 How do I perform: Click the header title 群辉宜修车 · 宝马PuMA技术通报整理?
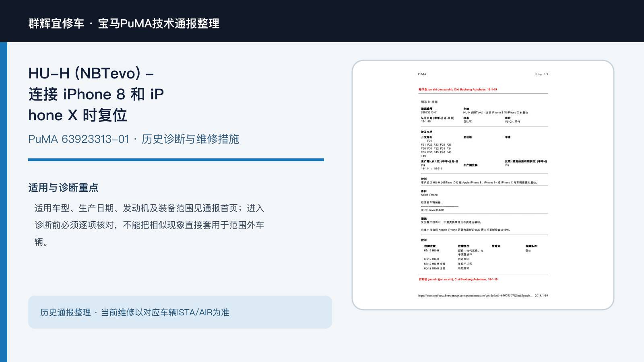point(124,23)
